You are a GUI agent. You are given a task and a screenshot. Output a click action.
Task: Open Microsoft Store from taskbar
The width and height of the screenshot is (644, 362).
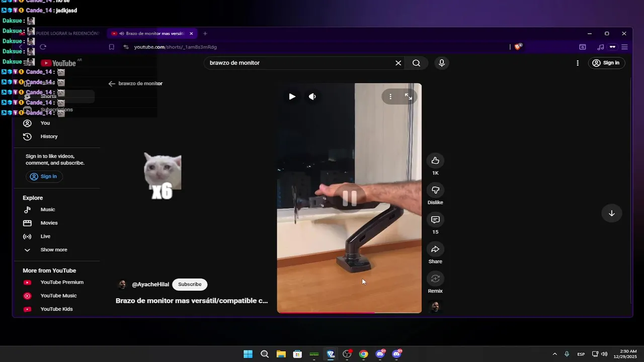[x=297, y=354]
